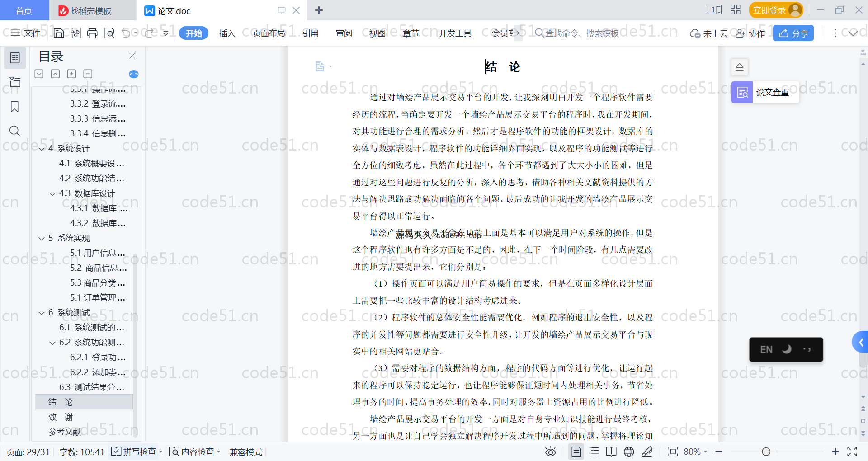The width and height of the screenshot is (868, 461).
Task: Click the collapse task pane eject icon
Action: click(x=740, y=67)
